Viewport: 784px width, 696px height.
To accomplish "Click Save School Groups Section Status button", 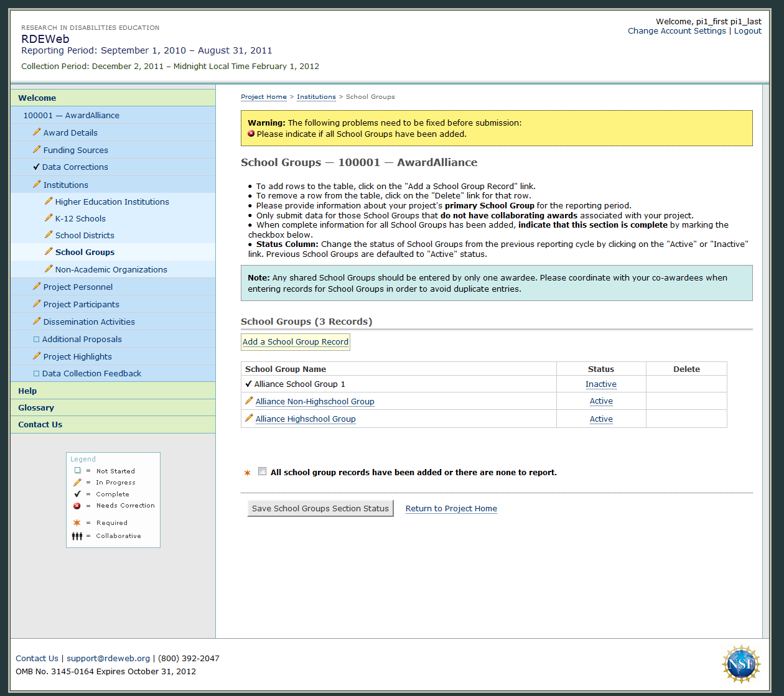I will coord(320,508).
